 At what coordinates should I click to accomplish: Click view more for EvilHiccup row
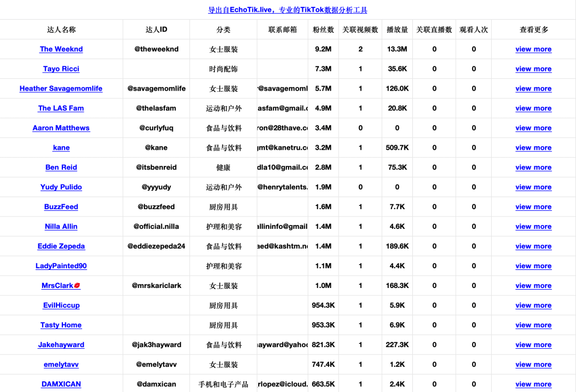tap(533, 305)
